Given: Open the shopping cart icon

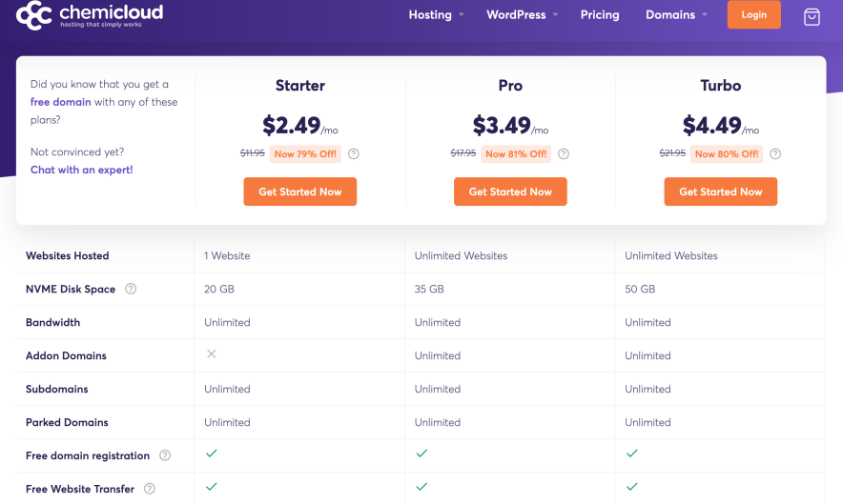Looking at the screenshot, I should point(812,16).
